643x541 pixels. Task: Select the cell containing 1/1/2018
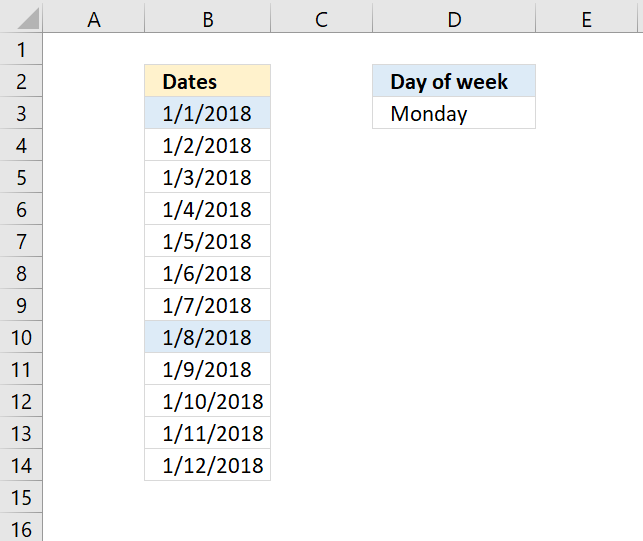pyautogui.click(x=207, y=113)
